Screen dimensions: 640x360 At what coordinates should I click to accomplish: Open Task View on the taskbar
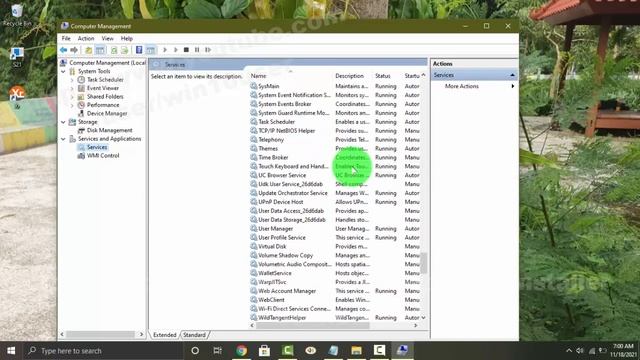218,351
